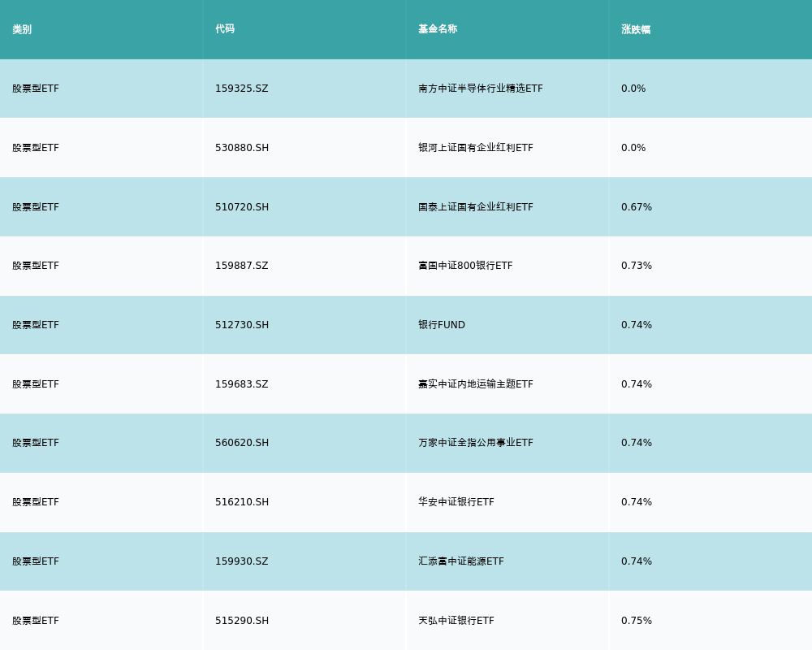Click the 0.75% change value
Viewport: 812px width, 650px height.
pos(637,621)
